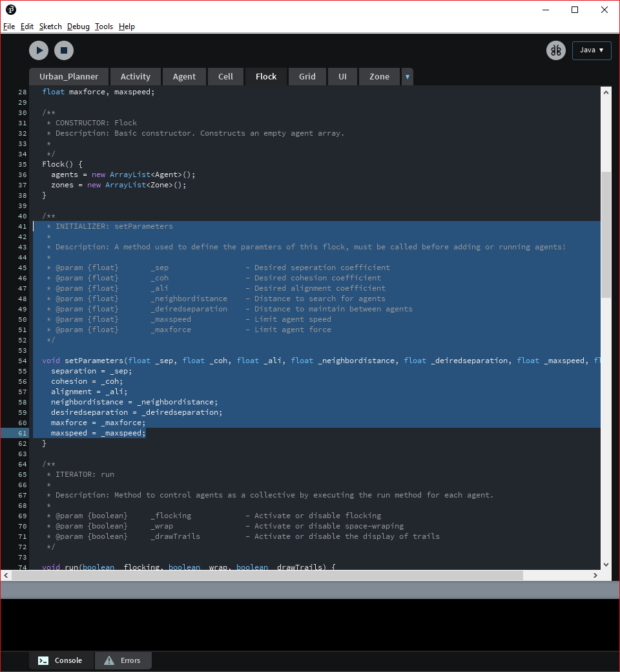Image resolution: width=620 pixels, height=672 pixels.
Task: Show the Errors panel
Action: coord(123,660)
